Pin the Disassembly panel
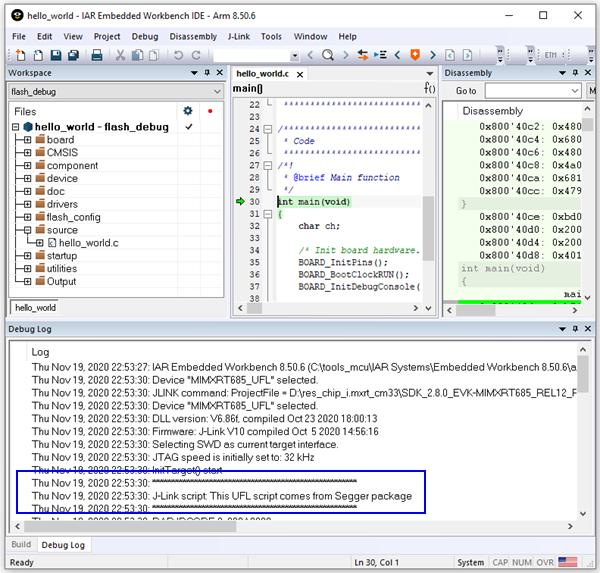The width and height of the screenshot is (600, 573). coord(575,72)
